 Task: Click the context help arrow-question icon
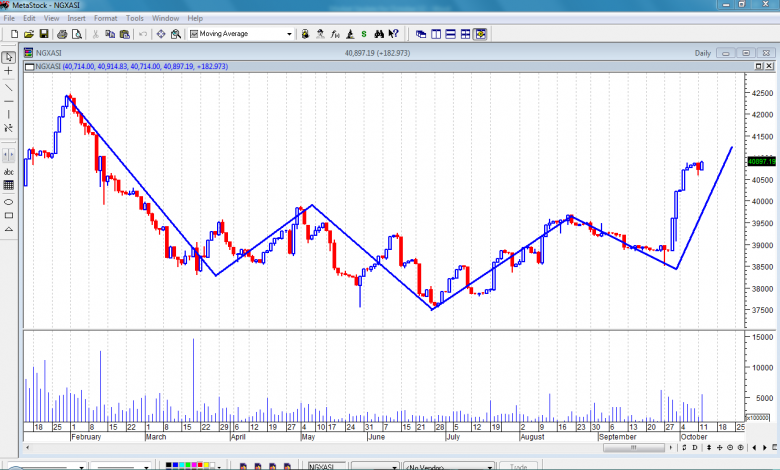pyautogui.click(x=393, y=34)
